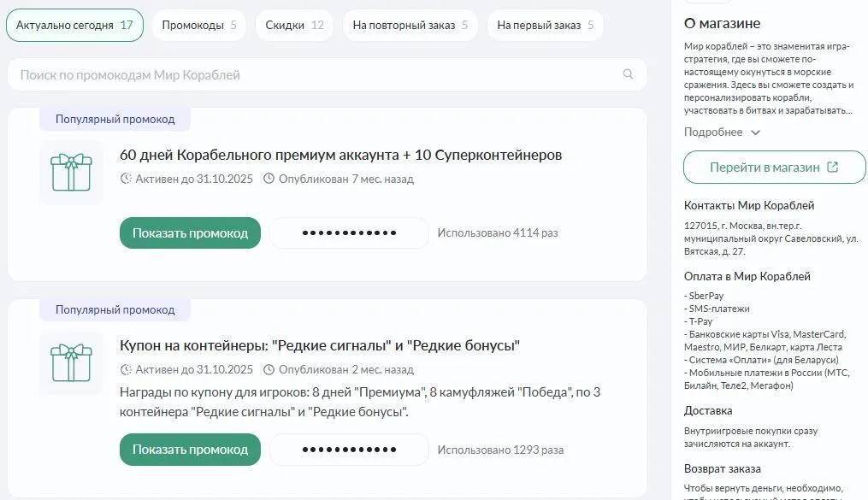The image size is (868, 500).
Task: Open the 60 дней Корабельного премиум аккаунта title
Action: pyautogui.click(x=340, y=155)
